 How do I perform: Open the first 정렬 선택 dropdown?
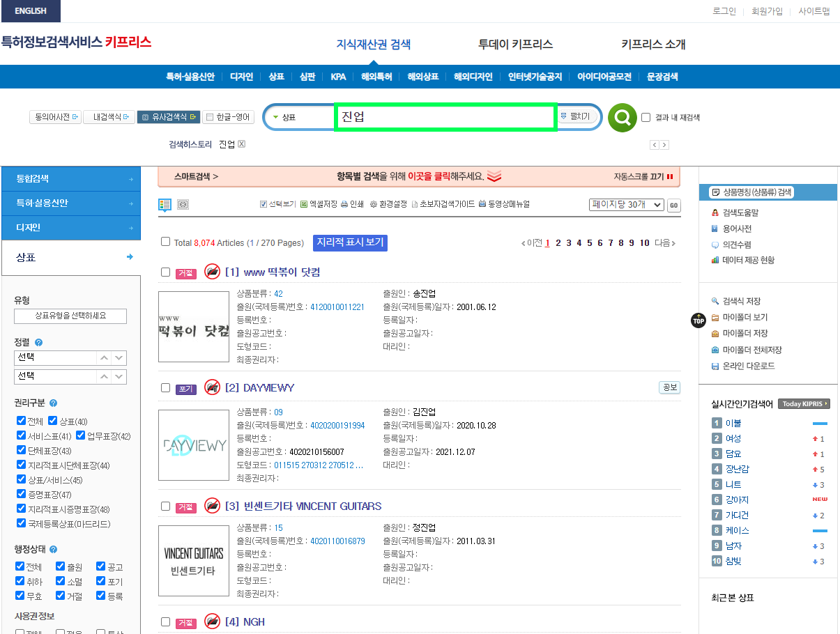click(70, 357)
